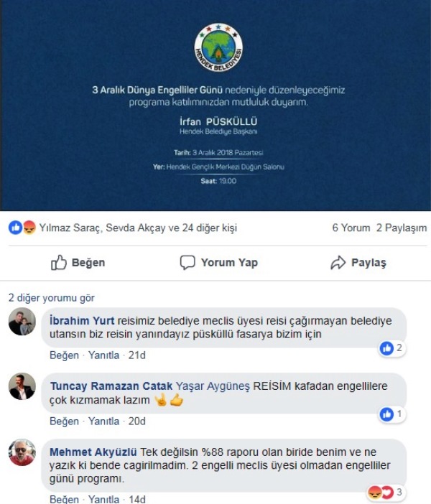Expand 2 diğer yorumu gör
Screen dimensions: 431x504
coord(52,298)
